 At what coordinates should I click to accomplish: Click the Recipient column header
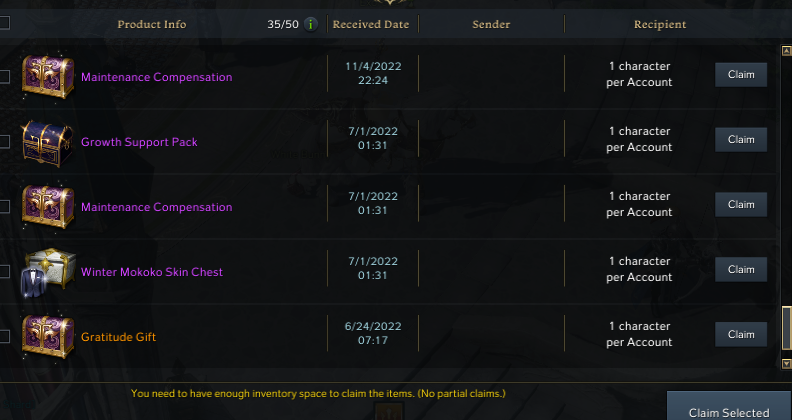click(660, 24)
